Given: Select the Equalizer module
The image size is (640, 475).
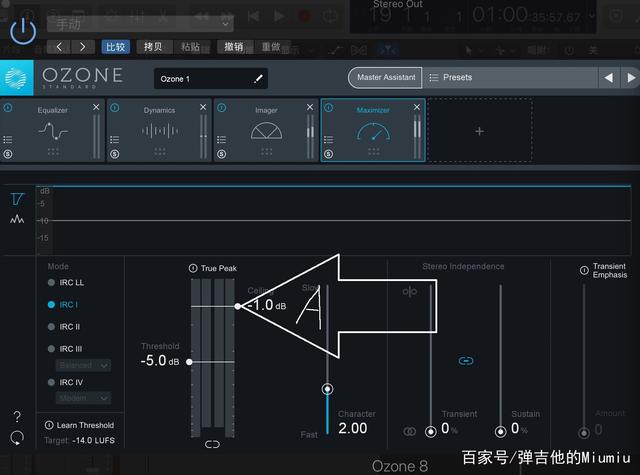Looking at the screenshot, I should [53, 131].
